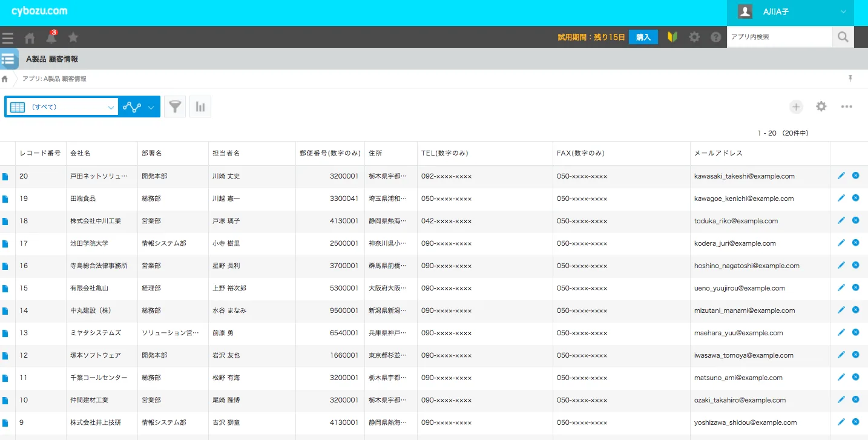868x440 pixels.
Task: Click the アプリ: A製品 顧客情報 breadcrumb link
Action: pyautogui.click(x=54, y=79)
